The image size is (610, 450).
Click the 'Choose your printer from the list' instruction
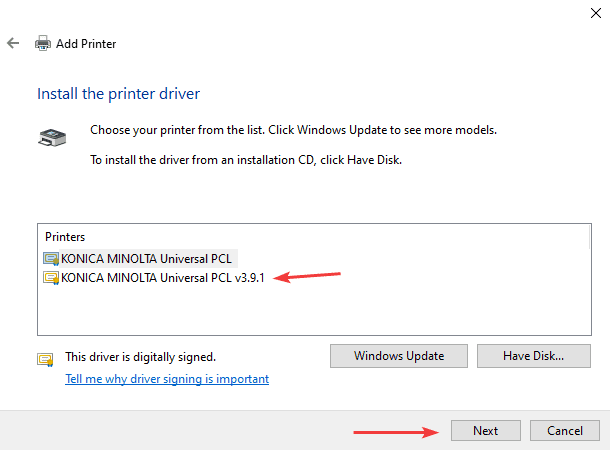point(293,130)
